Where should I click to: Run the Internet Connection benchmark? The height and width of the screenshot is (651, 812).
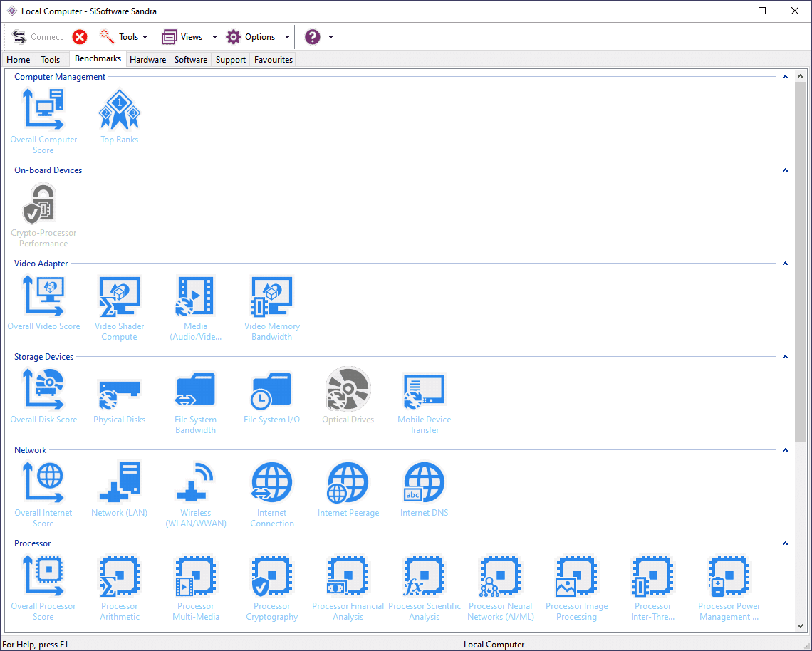click(x=272, y=494)
